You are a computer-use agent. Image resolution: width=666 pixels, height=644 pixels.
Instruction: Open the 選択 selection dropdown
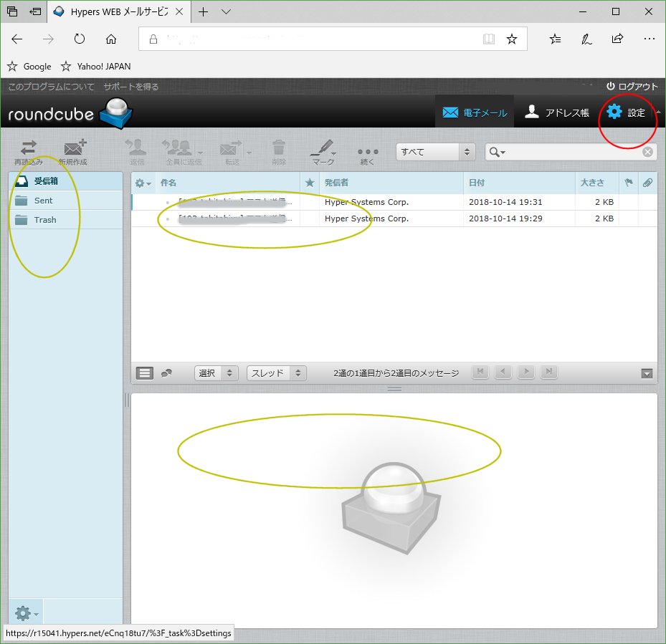[x=216, y=373]
